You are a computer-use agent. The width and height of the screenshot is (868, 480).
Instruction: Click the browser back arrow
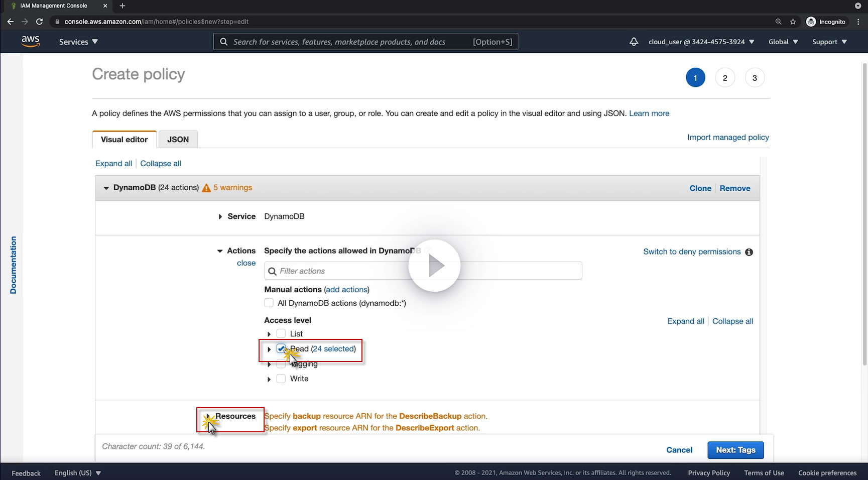coord(11,22)
